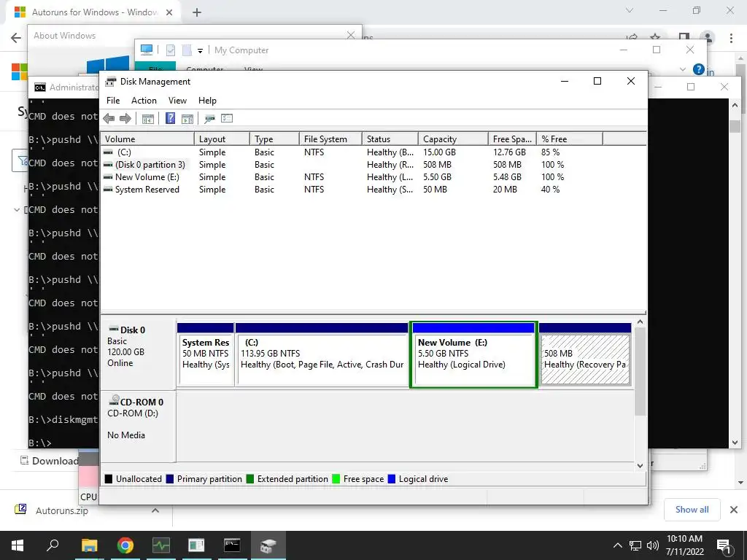Click Chrome back navigation arrow

point(16,38)
